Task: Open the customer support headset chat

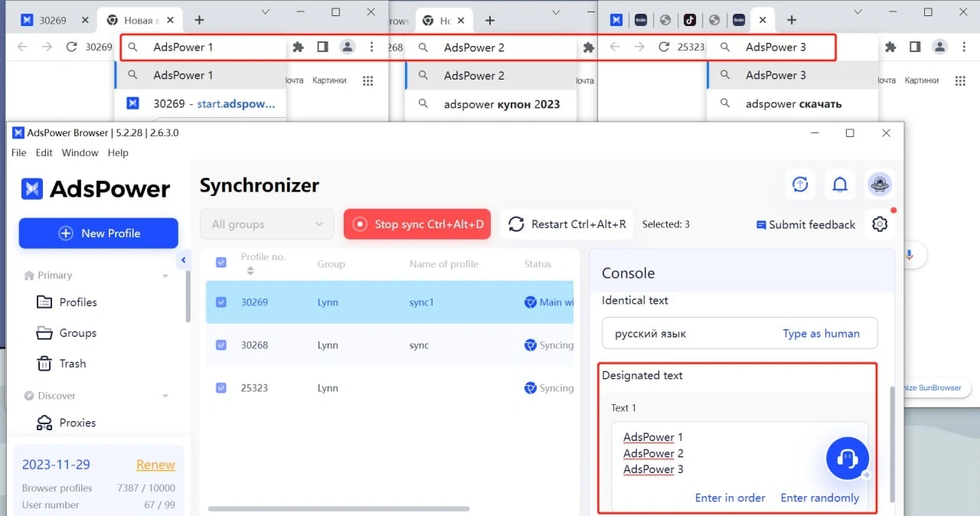Action: [x=847, y=459]
